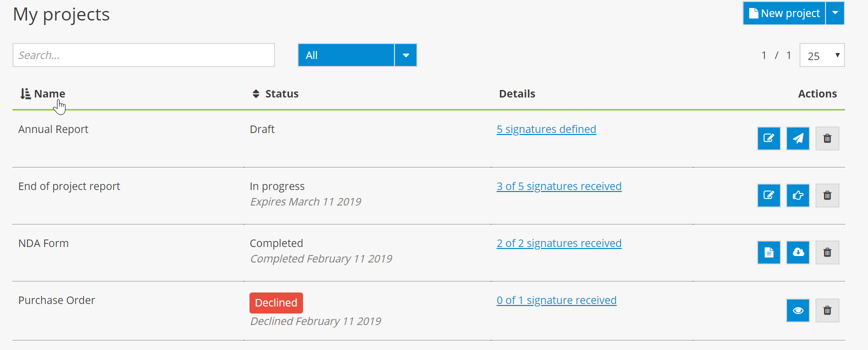Screen dimensions: 868x350
Task: Click the New project button
Action: (784, 13)
